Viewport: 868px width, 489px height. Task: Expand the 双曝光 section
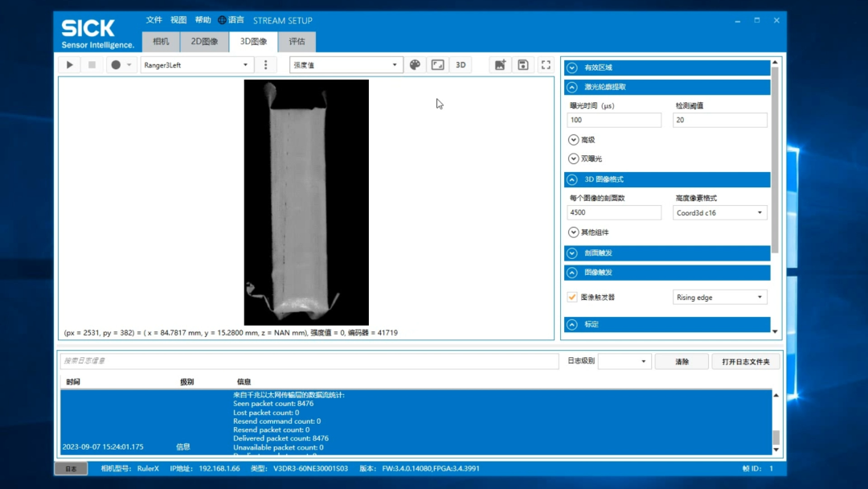pos(574,159)
